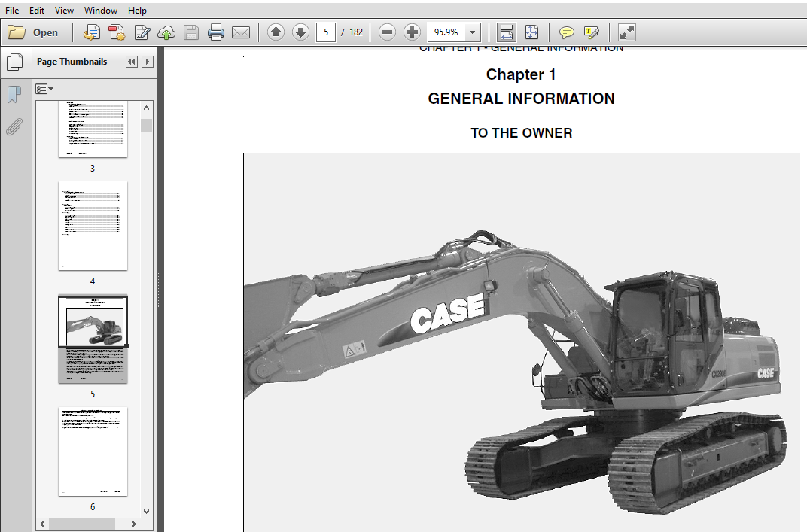Open the zoom level dropdown arrow
Viewport: 807px width, 532px height.
tap(473, 32)
